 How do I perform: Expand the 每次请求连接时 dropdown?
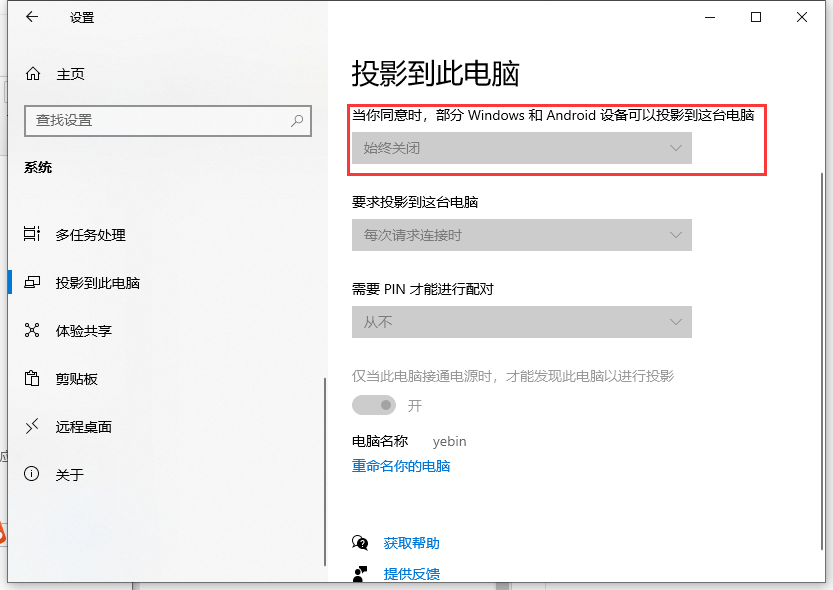521,236
